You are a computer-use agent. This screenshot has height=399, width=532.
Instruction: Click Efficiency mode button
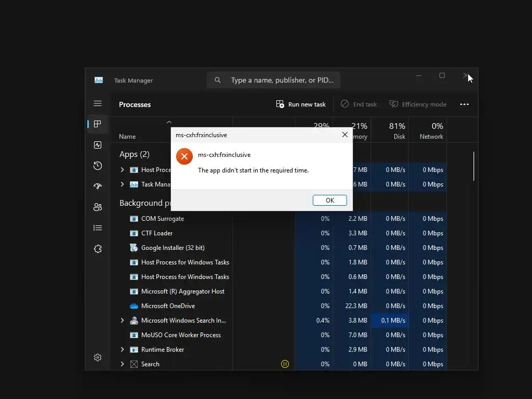pyautogui.click(x=418, y=104)
